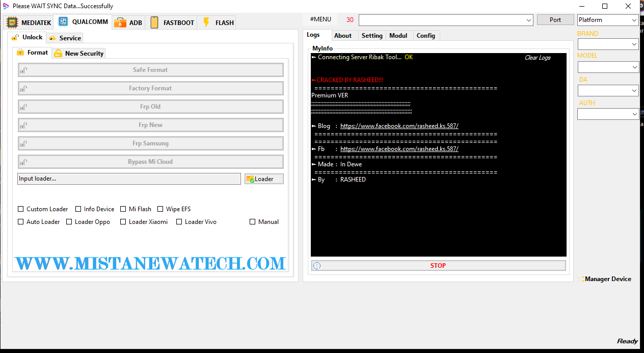Viewport: 644px width, 353px height.
Task: Click lock icon on Frp New button
Action: click(23, 125)
